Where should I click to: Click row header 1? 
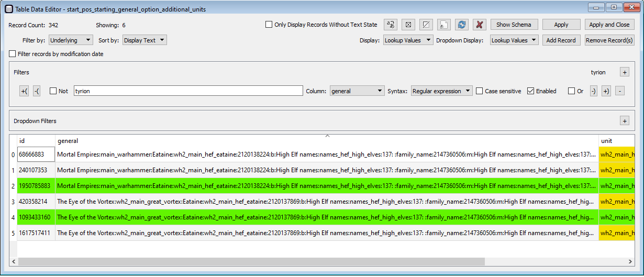tap(13, 170)
